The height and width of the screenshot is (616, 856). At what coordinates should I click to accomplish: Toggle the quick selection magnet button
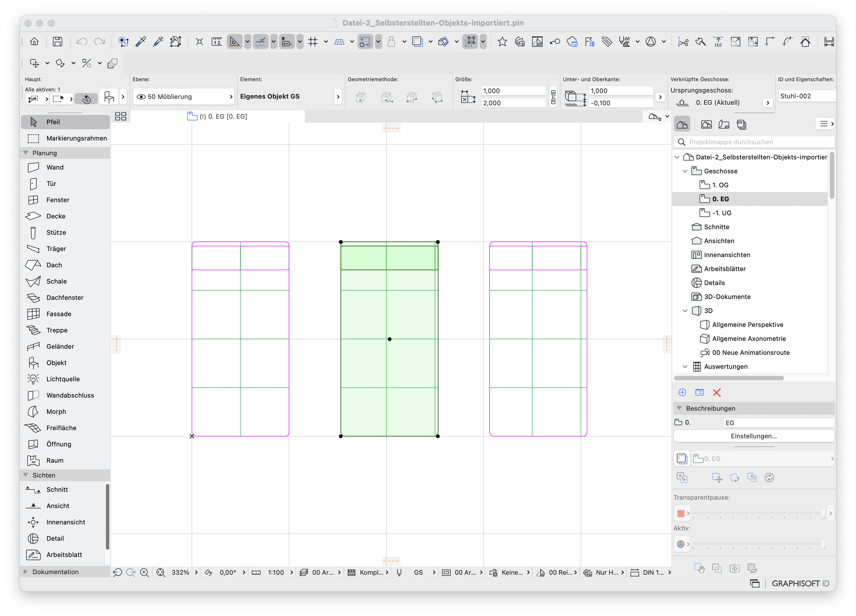tap(86, 99)
